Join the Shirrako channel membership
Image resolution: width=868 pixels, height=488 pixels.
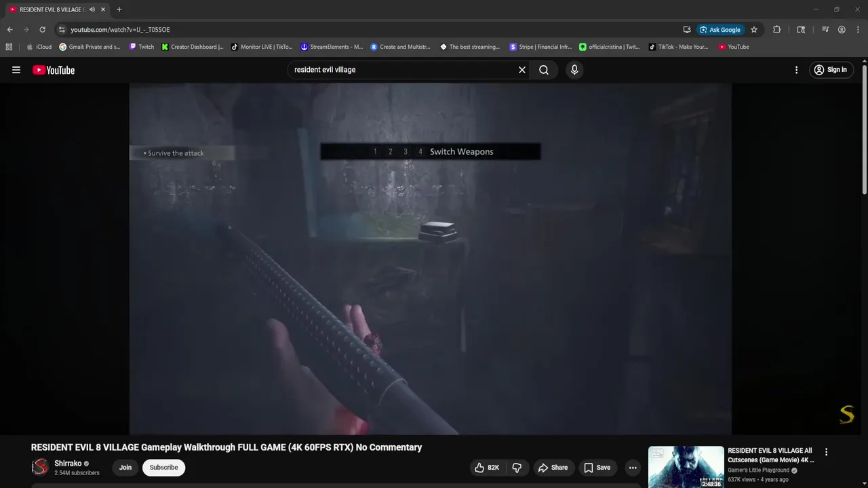tap(125, 468)
